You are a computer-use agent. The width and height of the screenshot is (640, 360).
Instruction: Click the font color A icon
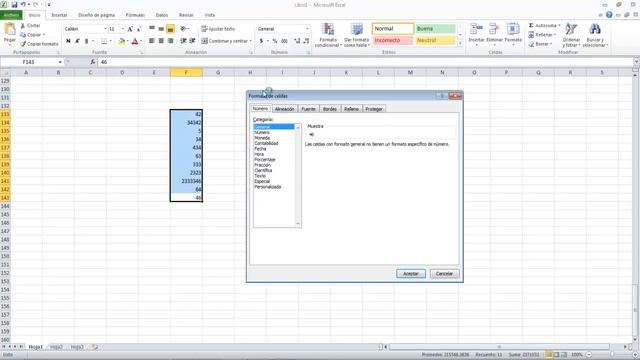135,41
